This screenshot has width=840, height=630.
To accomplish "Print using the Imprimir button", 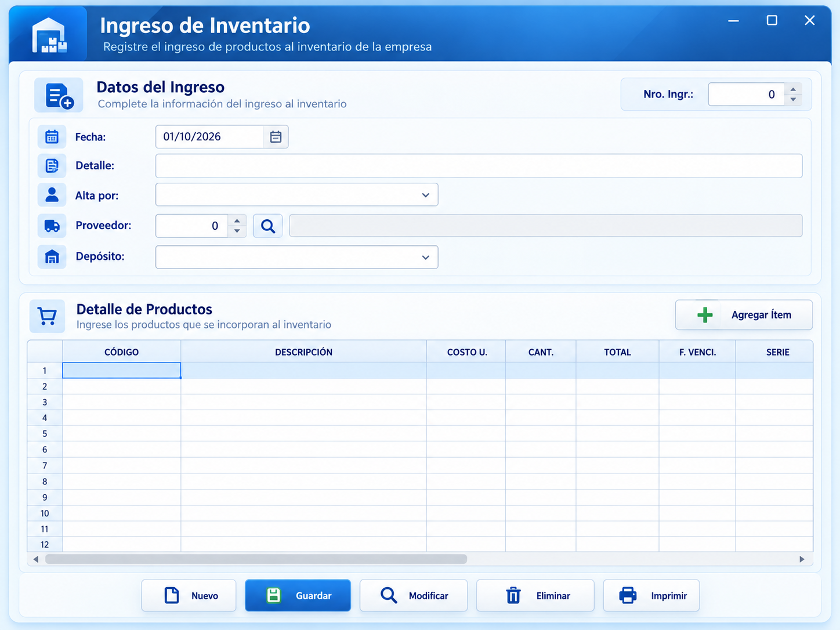I will pos(651,595).
